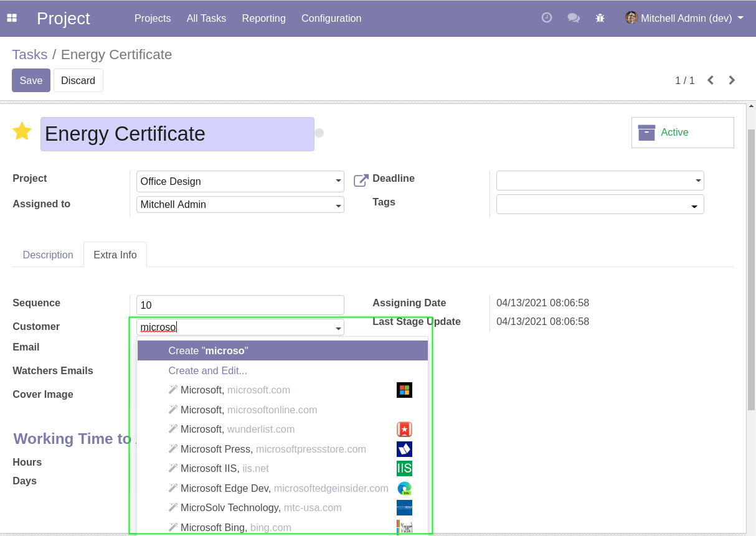Open the Reporting menu

(263, 18)
